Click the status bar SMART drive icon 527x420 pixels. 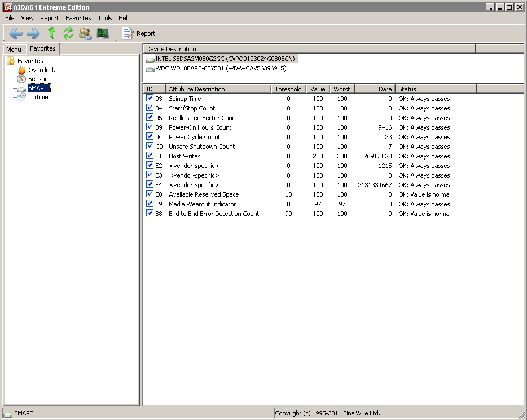[x=8, y=414]
